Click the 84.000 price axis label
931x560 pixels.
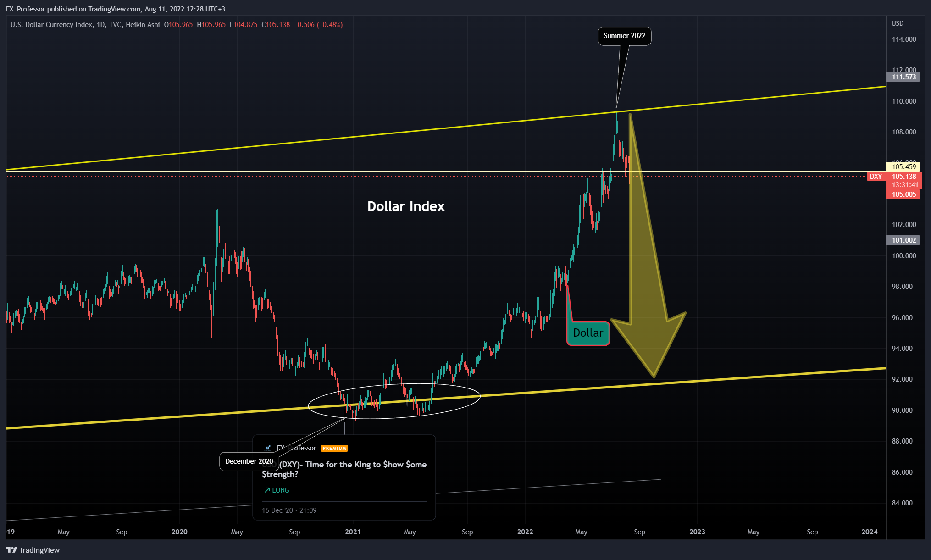click(902, 503)
